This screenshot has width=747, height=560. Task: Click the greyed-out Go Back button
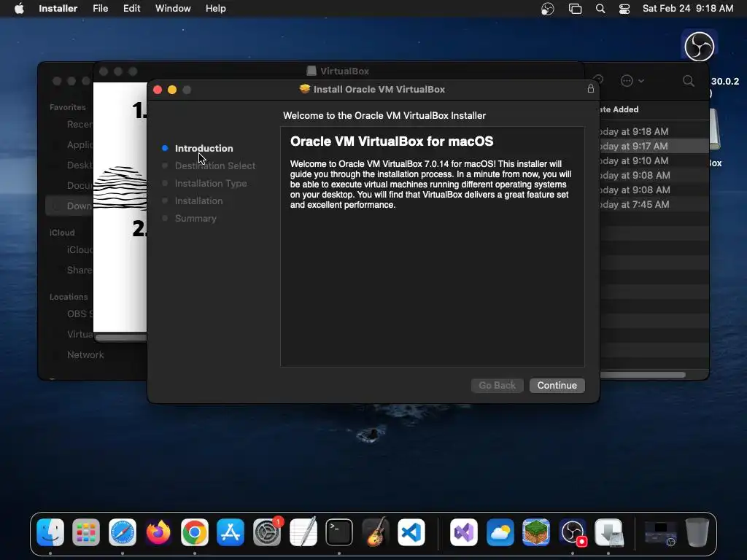[497, 385]
